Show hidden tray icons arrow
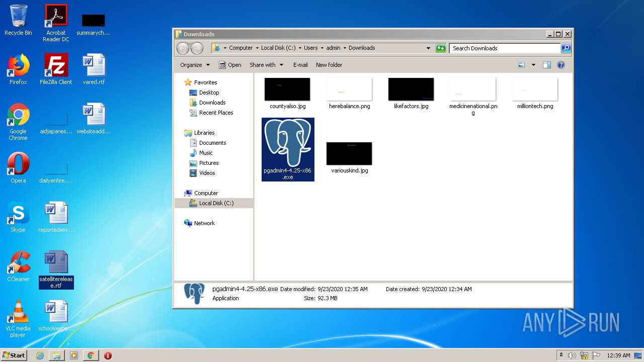The image size is (644, 362). 561,355
